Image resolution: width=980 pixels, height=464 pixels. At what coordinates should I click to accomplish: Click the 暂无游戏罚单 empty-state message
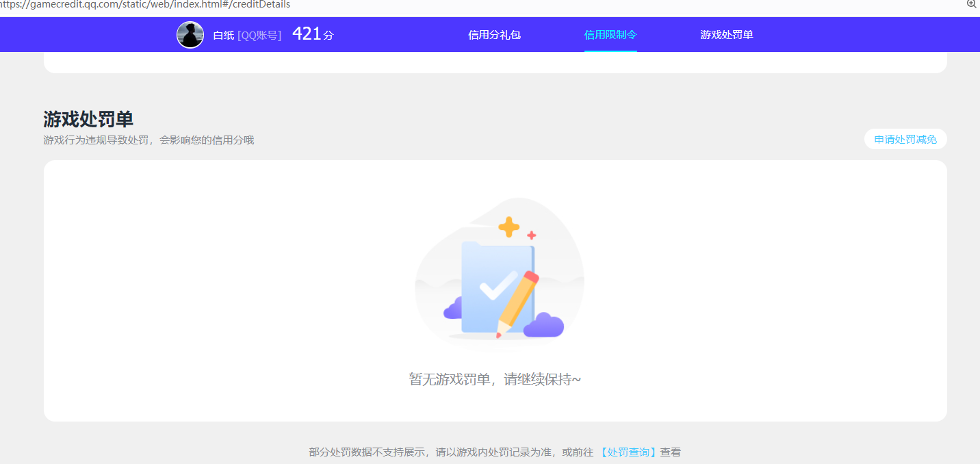click(494, 378)
